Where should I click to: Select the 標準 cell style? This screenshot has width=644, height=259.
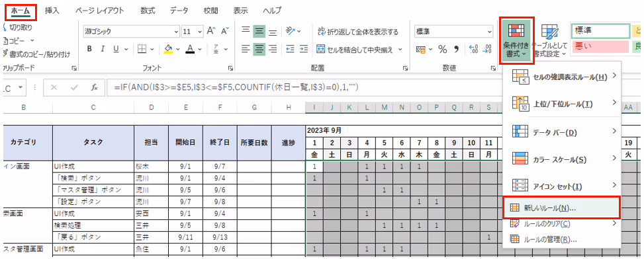click(600, 31)
